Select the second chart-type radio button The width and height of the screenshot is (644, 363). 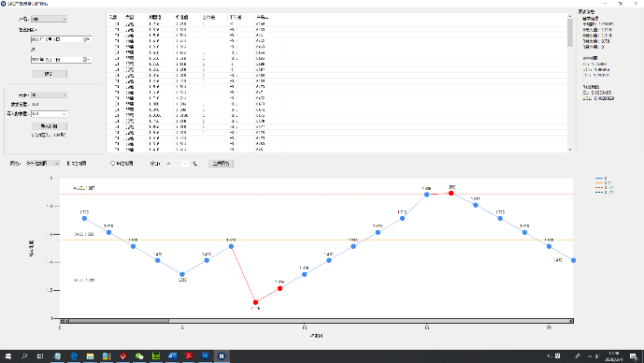tap(112, 163)
